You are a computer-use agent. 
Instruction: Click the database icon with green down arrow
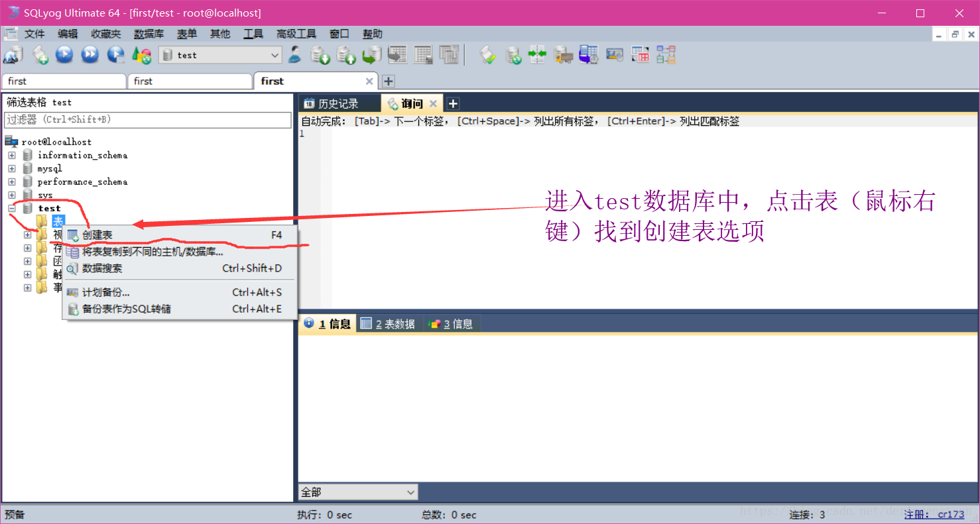click(x=321, y=55)
